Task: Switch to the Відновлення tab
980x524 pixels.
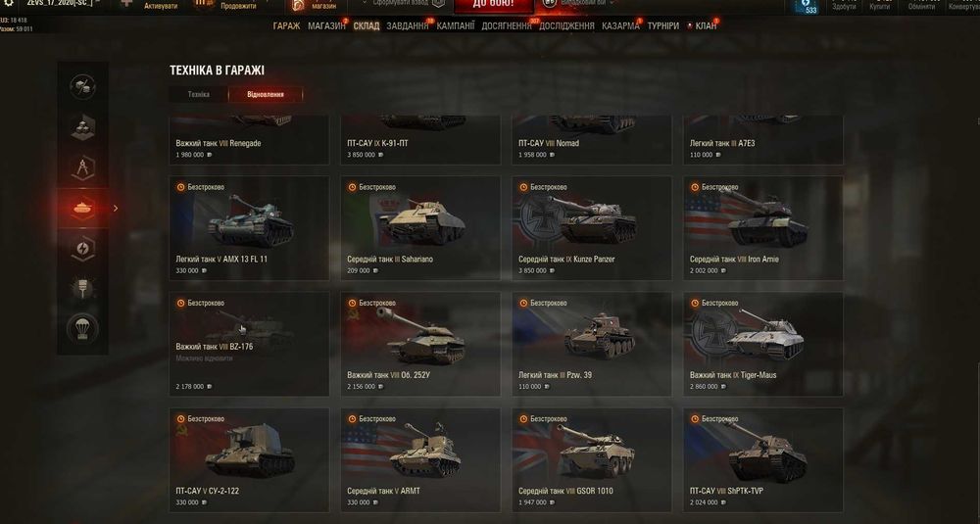Action: [x=266, y=94]
